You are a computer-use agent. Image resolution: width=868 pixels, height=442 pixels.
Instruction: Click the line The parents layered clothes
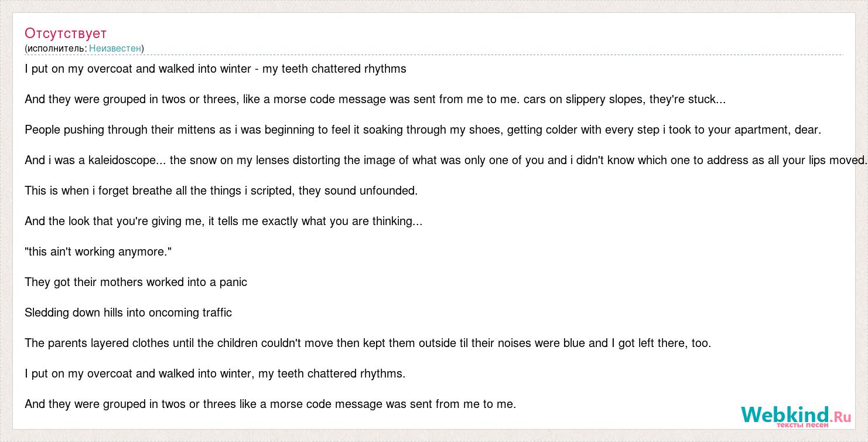368,344
